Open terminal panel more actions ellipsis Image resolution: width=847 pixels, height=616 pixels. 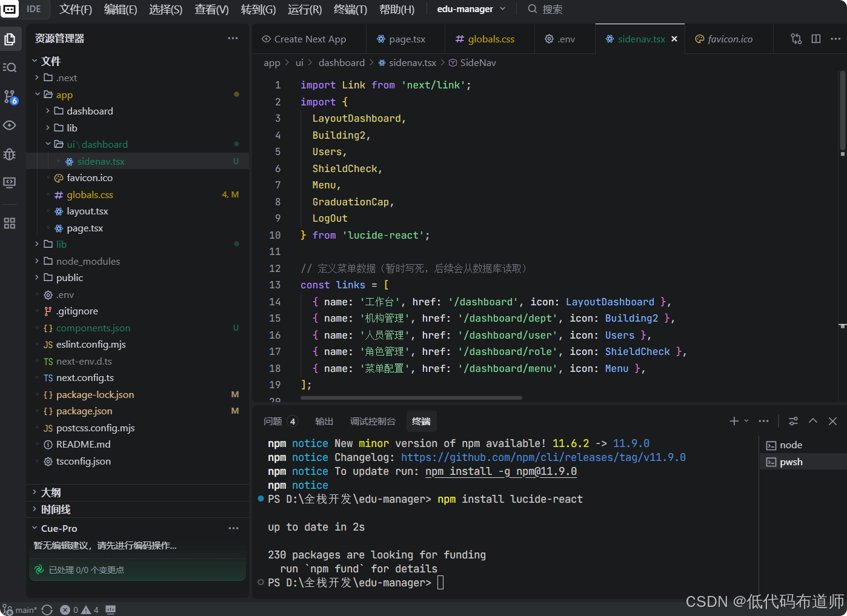[x=763, y=421]
